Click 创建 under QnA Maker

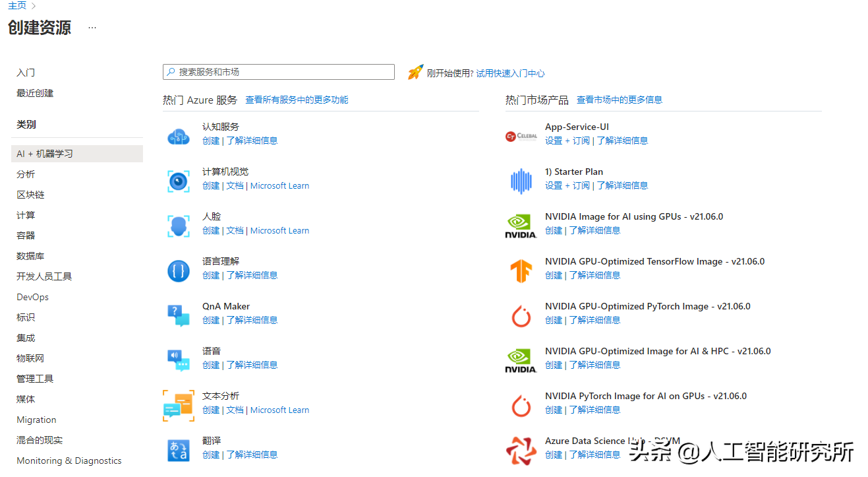pos(211,320)
